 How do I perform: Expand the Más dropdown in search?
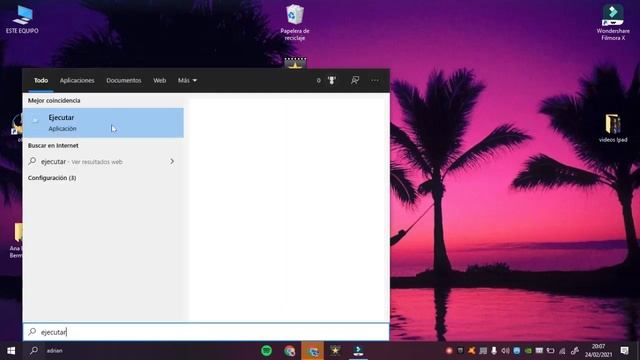(187, 80)
